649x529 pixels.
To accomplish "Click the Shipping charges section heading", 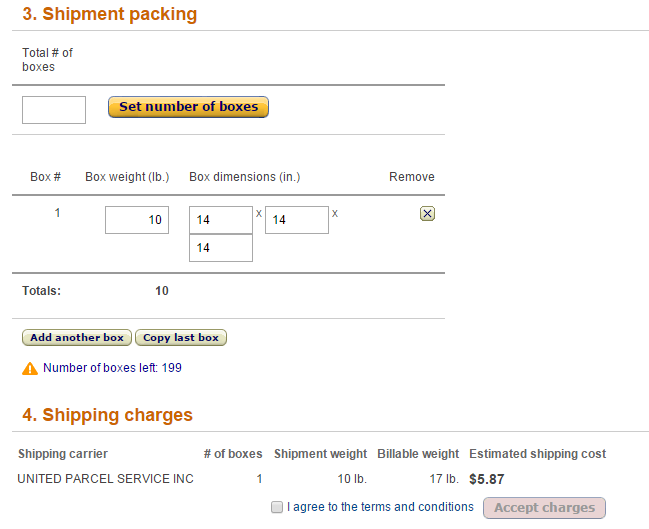I will tap(108, 415).
